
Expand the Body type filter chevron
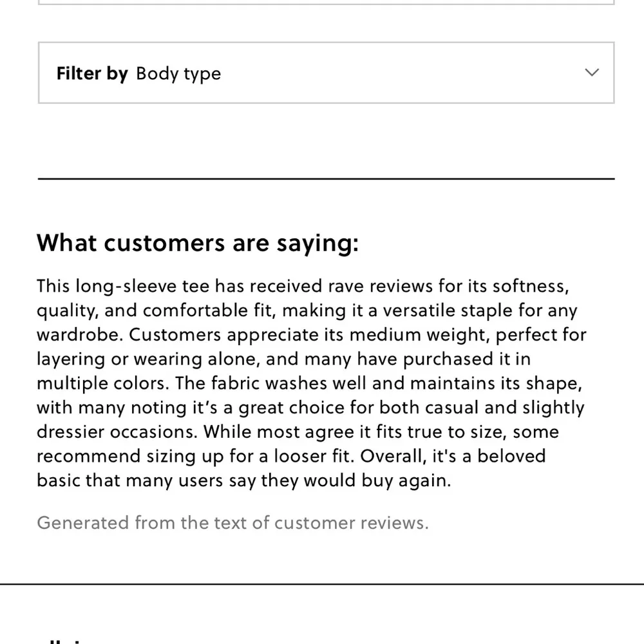pos(592,73)
